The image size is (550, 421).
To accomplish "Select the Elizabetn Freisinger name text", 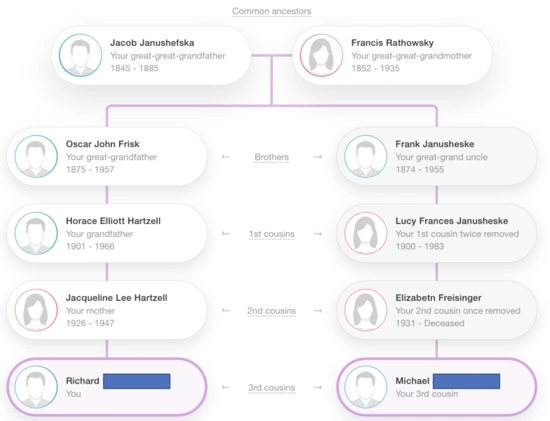I will click(x=438, y=298).
